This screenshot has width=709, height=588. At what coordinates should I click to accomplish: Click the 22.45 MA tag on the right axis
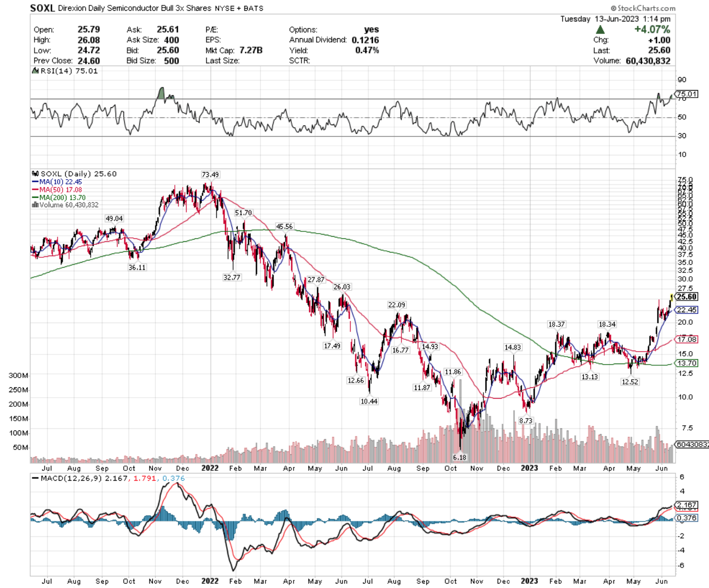point(686,310)
